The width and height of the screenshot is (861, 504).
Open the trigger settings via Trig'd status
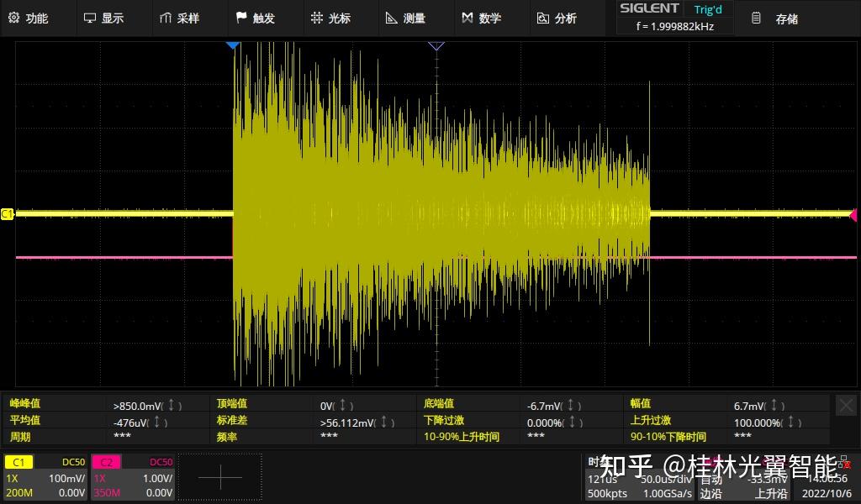coord(708,8)
